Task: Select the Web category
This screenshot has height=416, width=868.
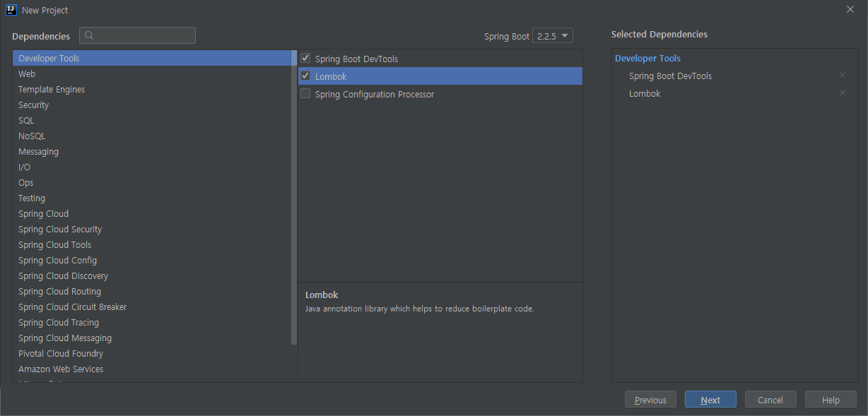Action: [x=152, y=73]
